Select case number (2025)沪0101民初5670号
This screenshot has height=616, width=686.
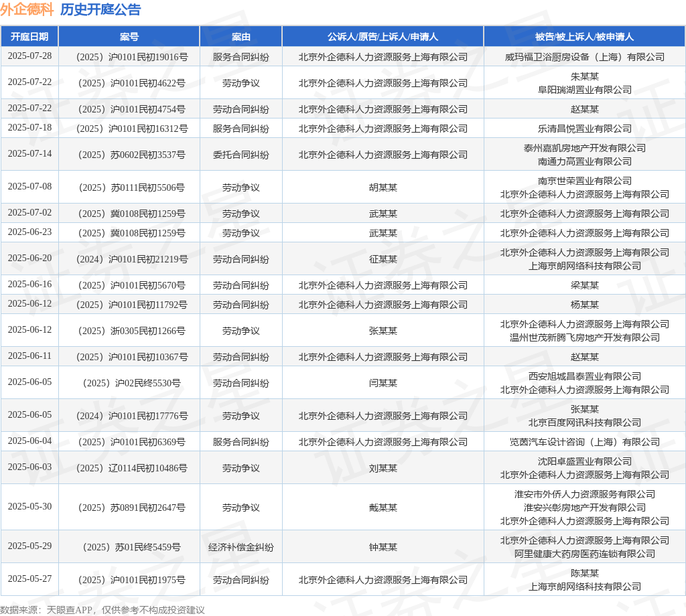(x=132, y=285)
